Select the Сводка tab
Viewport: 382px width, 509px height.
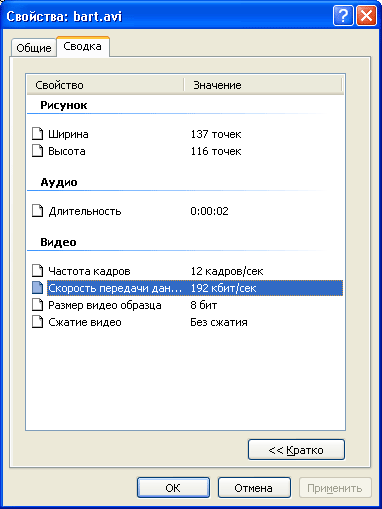(x=83, y=46)
